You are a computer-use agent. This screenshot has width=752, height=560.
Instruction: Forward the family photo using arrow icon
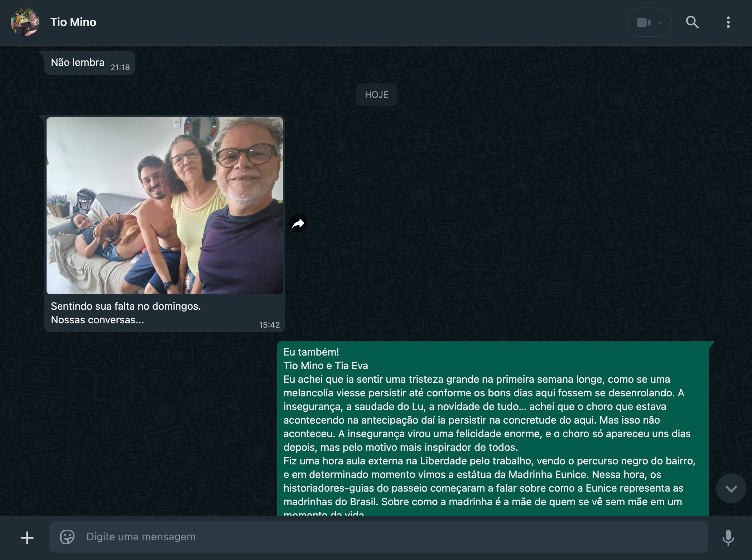298,224
